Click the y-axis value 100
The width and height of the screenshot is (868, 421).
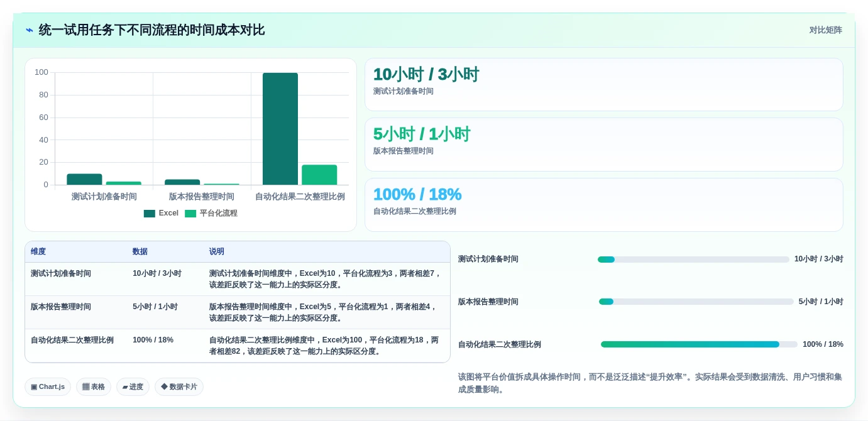pos(41,72)
